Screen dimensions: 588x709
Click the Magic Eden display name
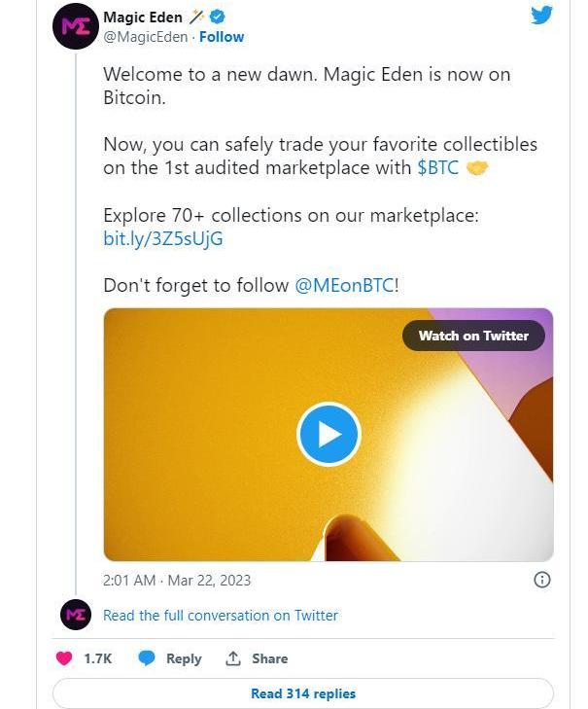(142, 17)
